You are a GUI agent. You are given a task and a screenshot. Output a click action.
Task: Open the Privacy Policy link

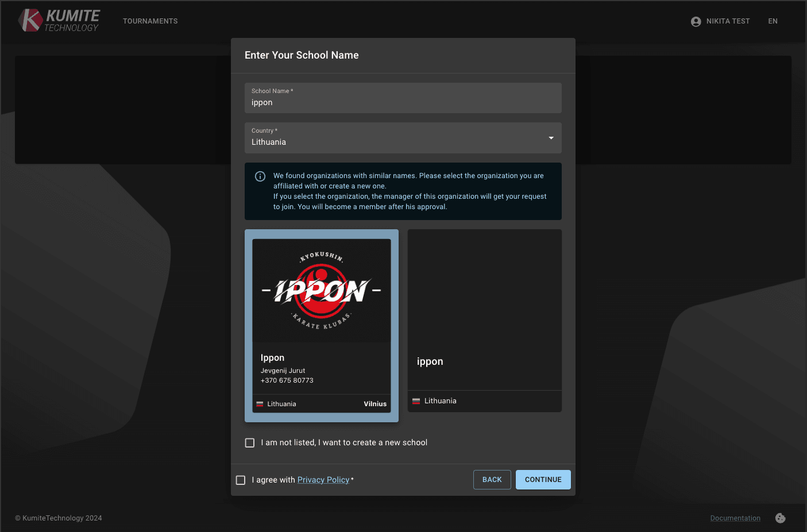tap(323, 480)
